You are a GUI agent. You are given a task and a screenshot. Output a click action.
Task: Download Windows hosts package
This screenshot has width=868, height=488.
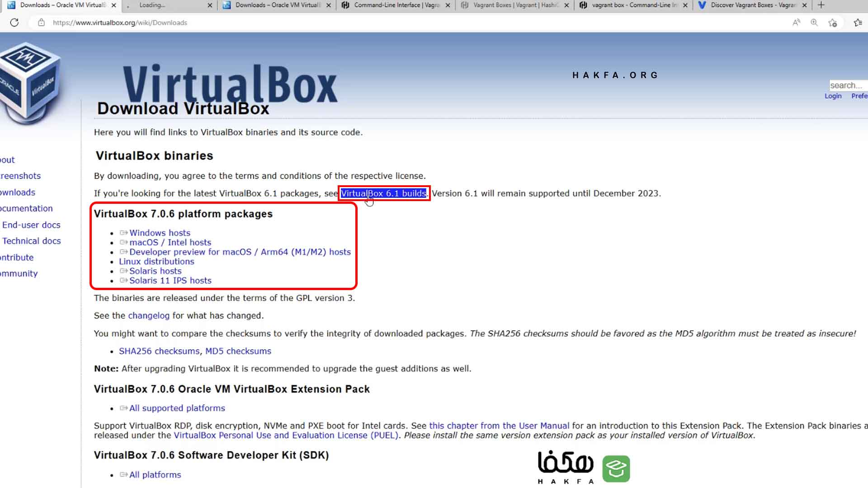coord(160,233)
